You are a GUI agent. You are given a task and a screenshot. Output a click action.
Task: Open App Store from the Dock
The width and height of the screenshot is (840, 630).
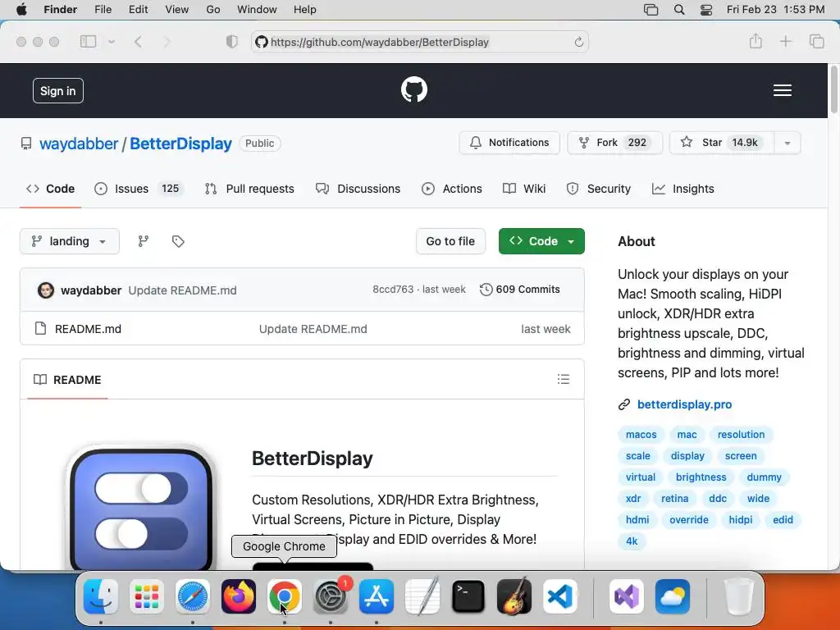(377, 596)
